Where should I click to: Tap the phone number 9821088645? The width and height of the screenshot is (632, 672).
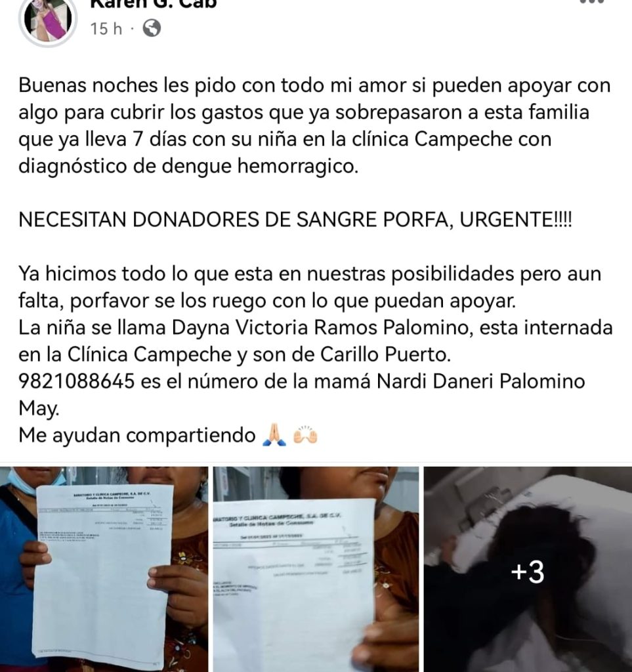coord(76,381)
